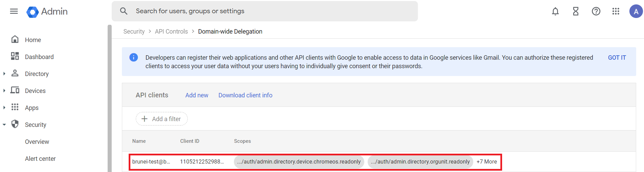The width and height of the screenshot is (644, 172).
Task: Click the search users, groups or settings field
Action: pyautogui.click(x=265, y=11)
